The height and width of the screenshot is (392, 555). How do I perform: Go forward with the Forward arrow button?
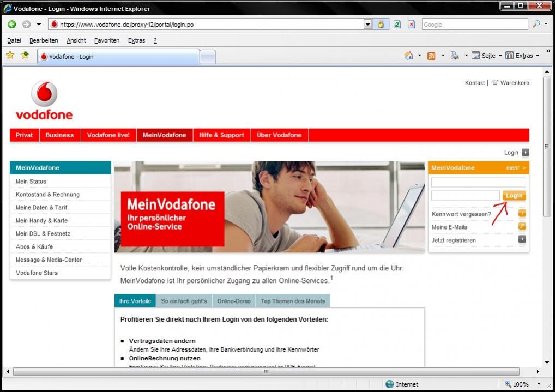click(26, 25)
